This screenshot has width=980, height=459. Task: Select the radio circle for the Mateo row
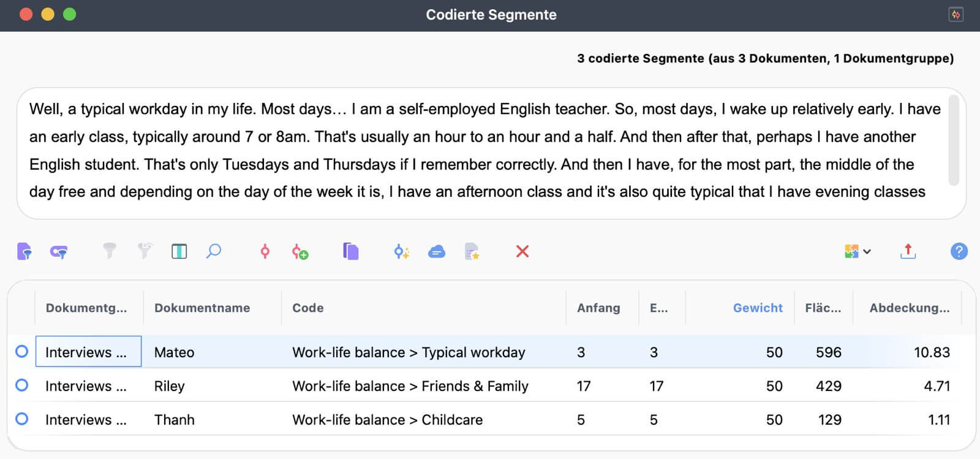tap(22, 352)
